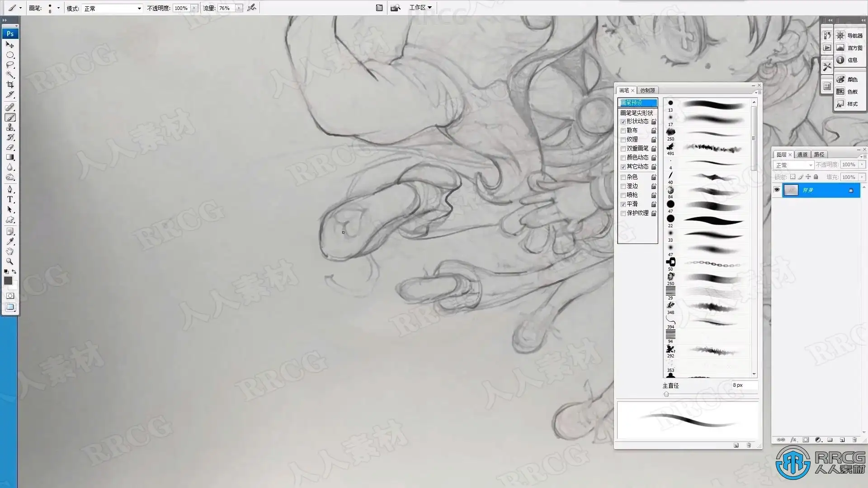
Task: Select the Gradient tool
Action: 10,157
